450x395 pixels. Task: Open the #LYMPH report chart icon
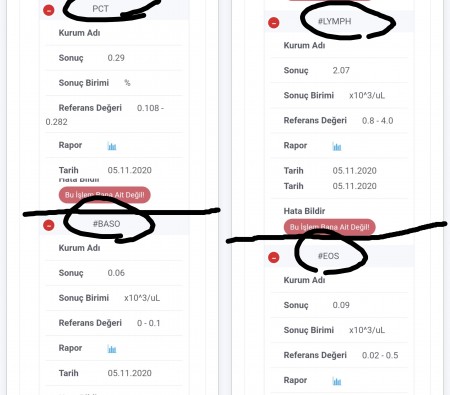[x=337, y=146]
